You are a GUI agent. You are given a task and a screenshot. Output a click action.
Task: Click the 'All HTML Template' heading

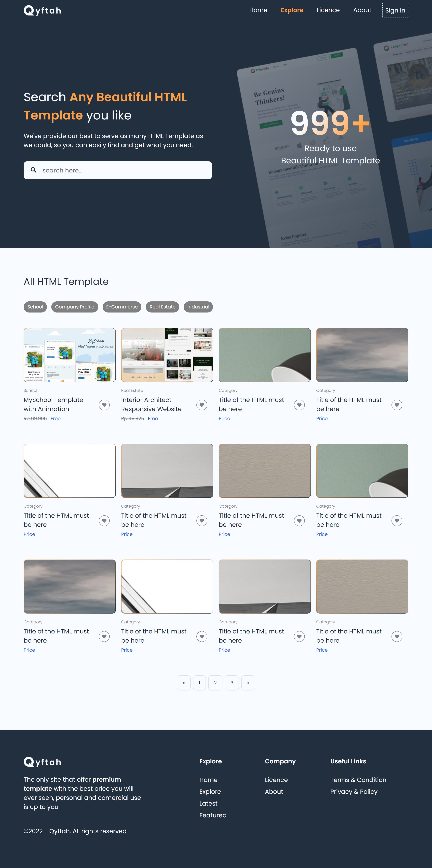point(66,281)
